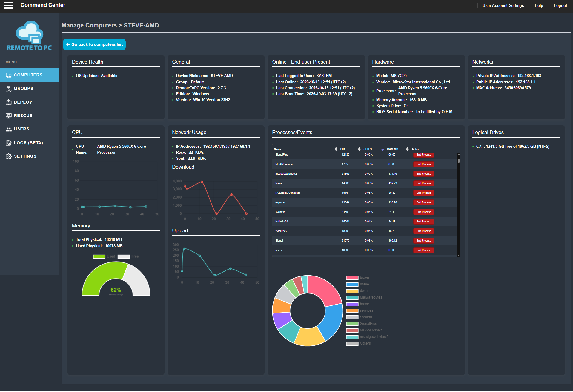Screen dimensions: 573x392
Task: Toggle the teal Malwarebytes legend swatch
Action: [352, 298]
